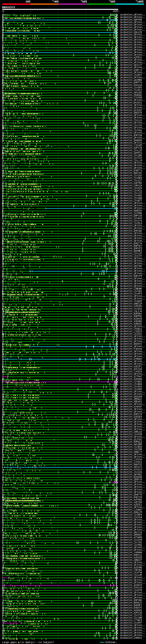Select hit UniRef100_Q9ZU69

131,397
